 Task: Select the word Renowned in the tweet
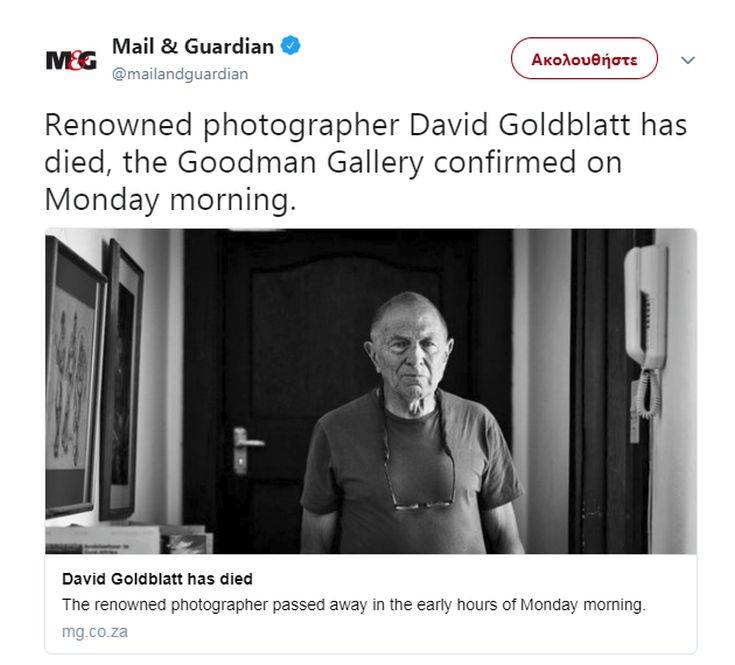tap(118, 125)
